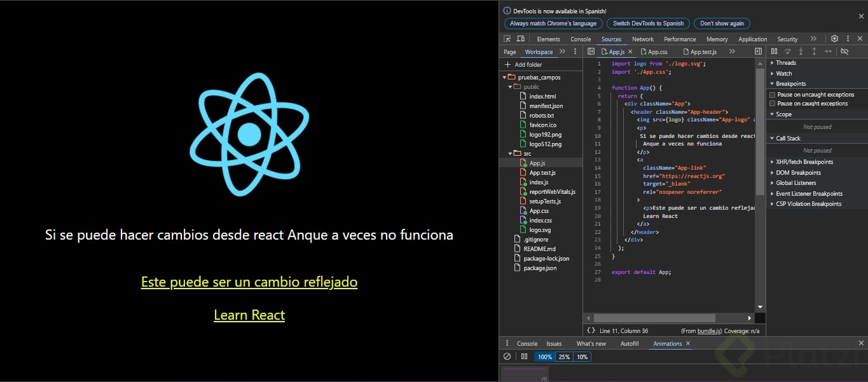This screenshot has height=382, width=868.
Task: Open the bundle.js source link
Action: pos(709,331)
